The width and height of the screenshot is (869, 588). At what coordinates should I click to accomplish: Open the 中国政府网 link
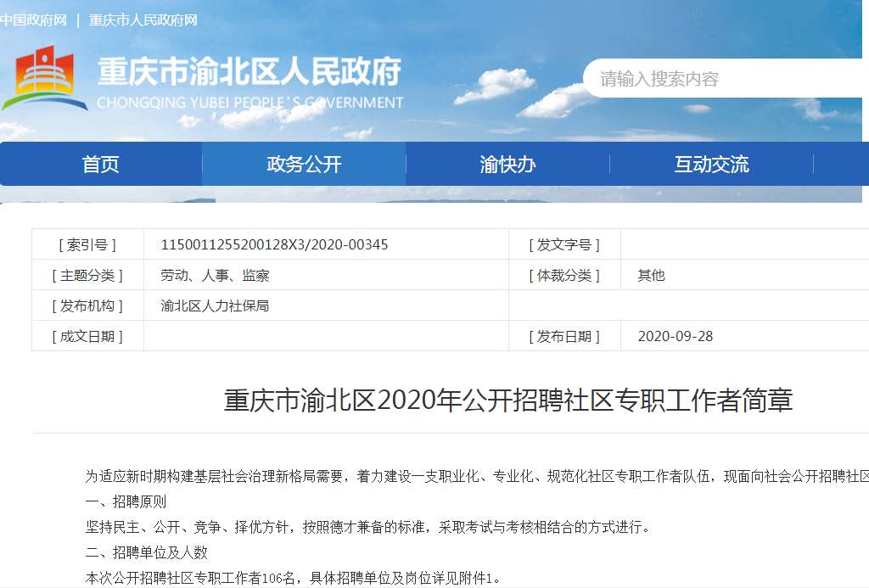(x=33, y=20)
